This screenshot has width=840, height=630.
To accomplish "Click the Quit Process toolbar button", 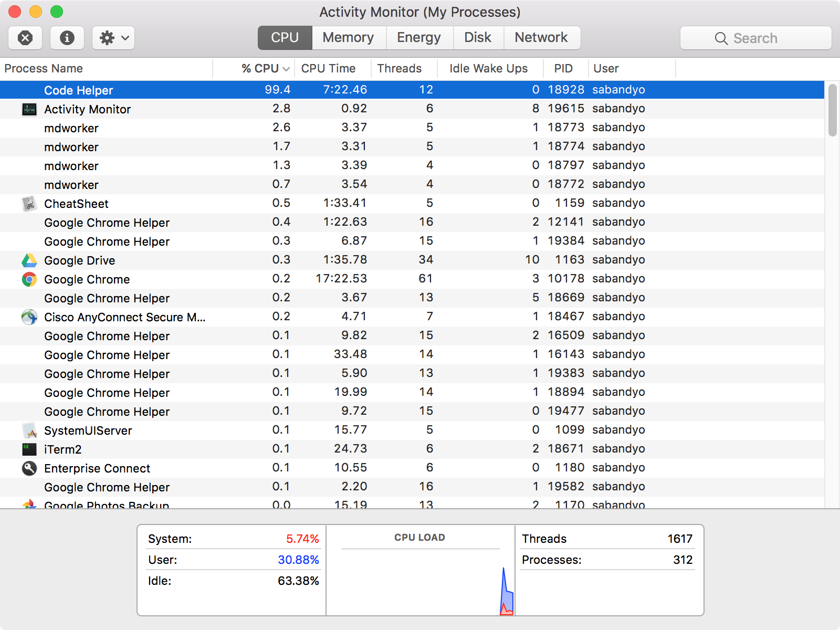I will (x=25, y=38).
